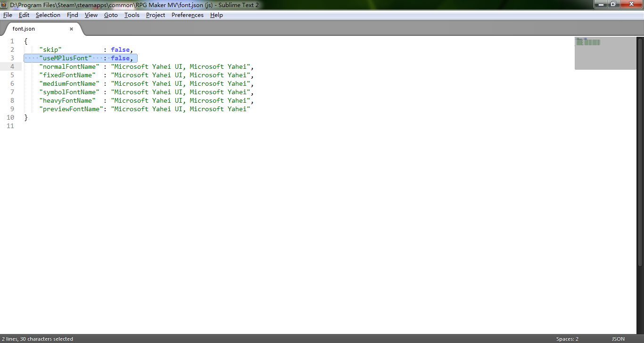
Task: Click line number 7 in gutter
Action: tap(12, 92)
